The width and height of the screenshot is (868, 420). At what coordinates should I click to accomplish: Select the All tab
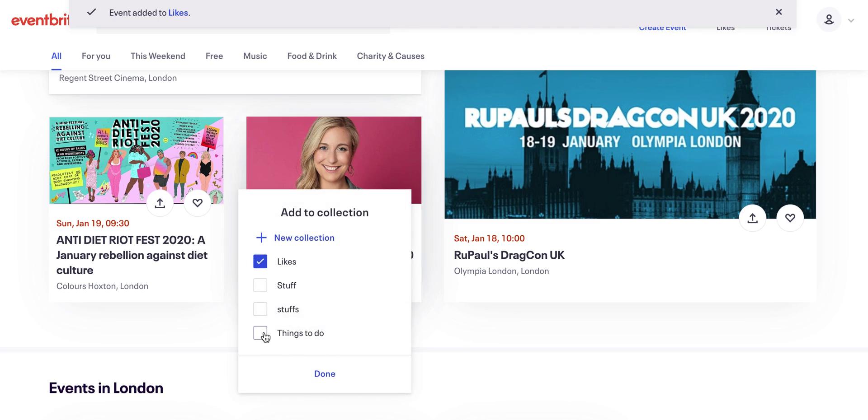(x=56, y=56)
